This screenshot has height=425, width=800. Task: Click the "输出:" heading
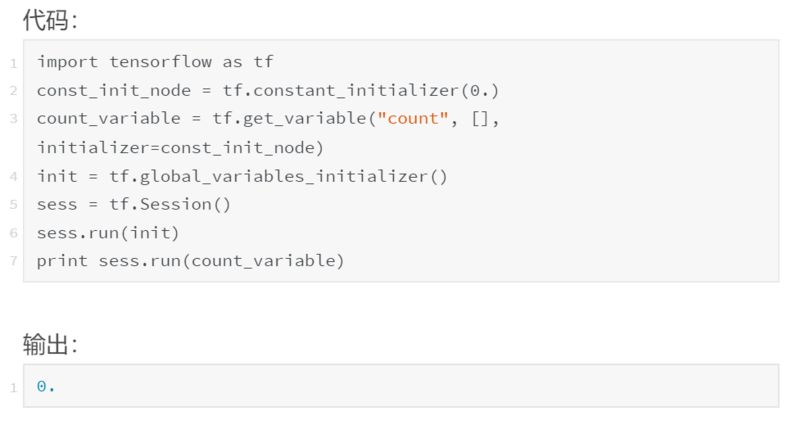click(49, 345)
